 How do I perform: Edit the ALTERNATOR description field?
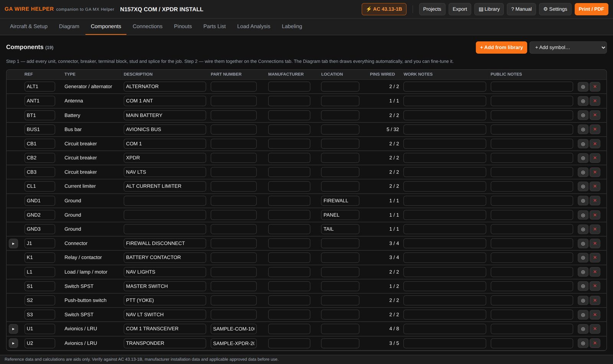[165, 87]
